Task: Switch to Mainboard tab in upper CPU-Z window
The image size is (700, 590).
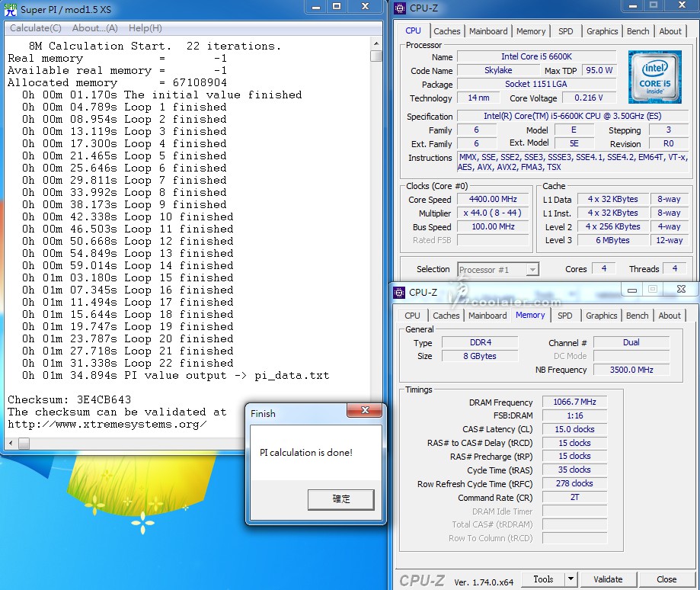Action: coord(488,31)
